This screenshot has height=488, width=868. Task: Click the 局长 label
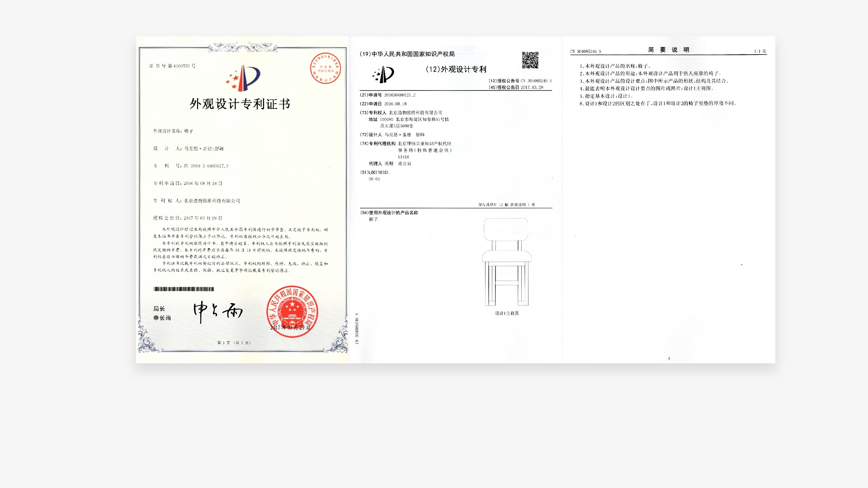click(159, 309)
